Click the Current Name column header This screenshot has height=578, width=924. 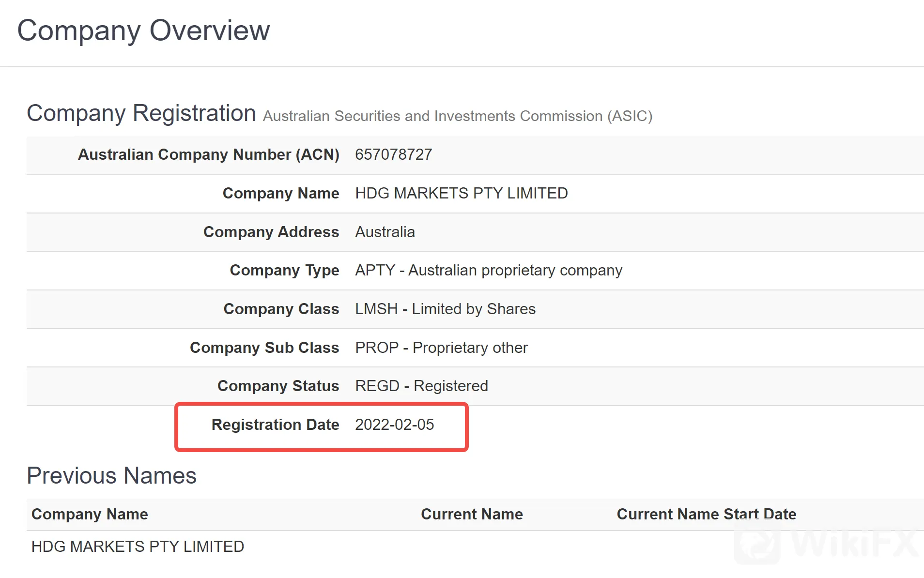[472, 514]
